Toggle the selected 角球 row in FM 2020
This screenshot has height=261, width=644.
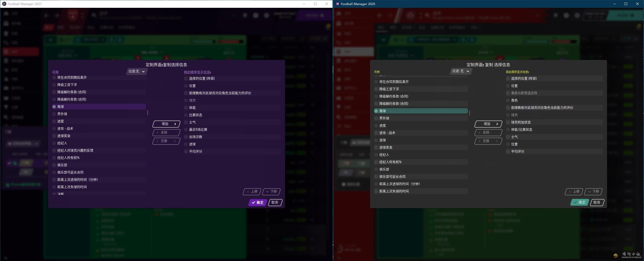click(x=421, y=111)
